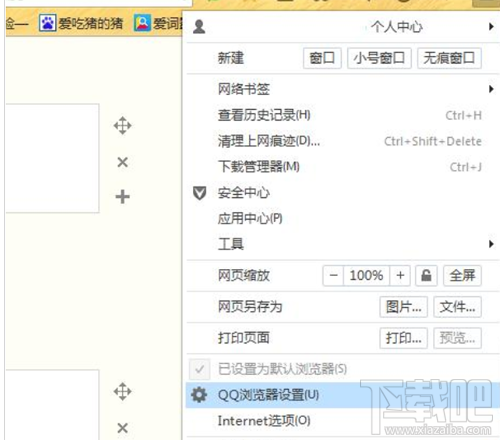This screenshot has width=500, height=440.
Task: Decrease page zoom with the minus button
Action: pos(333,276)
